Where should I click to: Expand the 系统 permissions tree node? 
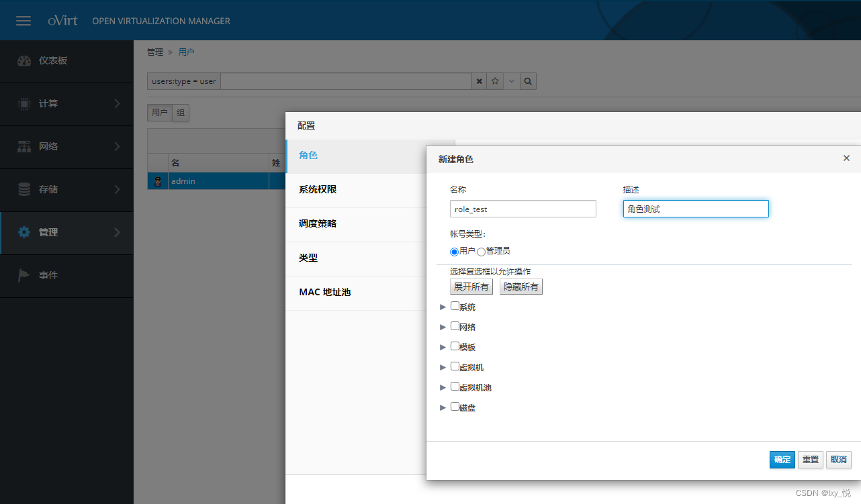click(x=443, y=307)
